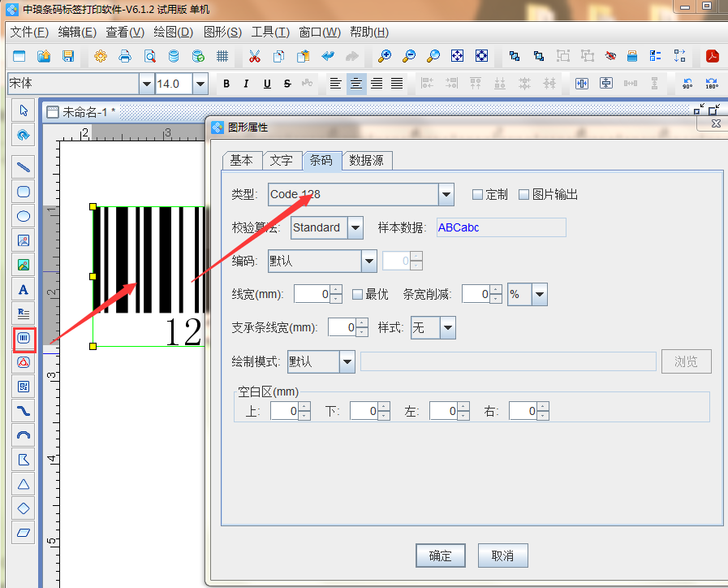Image resolution: width=728 pixels, height=588 pixels.
Task: Select the QR code tool
Action: click(x=24, y=387)
